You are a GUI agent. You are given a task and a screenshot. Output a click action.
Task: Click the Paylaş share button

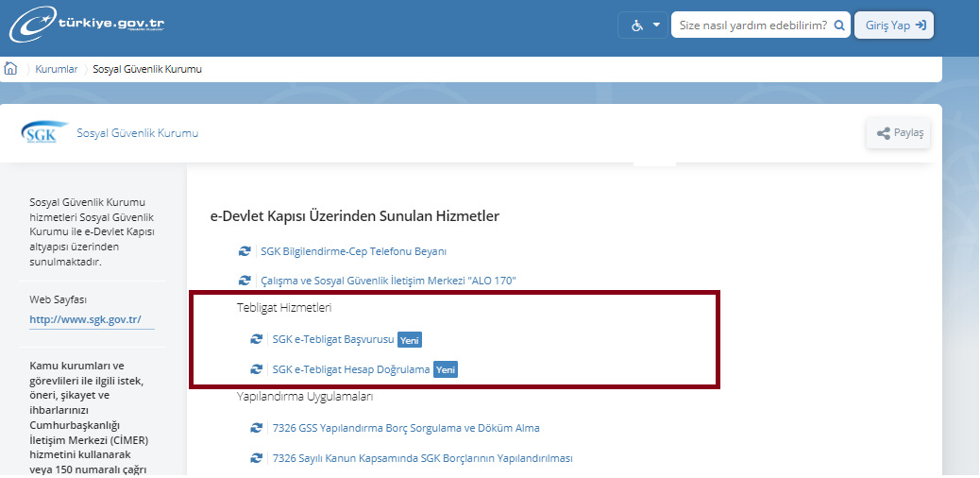click(x=899, y=132)
